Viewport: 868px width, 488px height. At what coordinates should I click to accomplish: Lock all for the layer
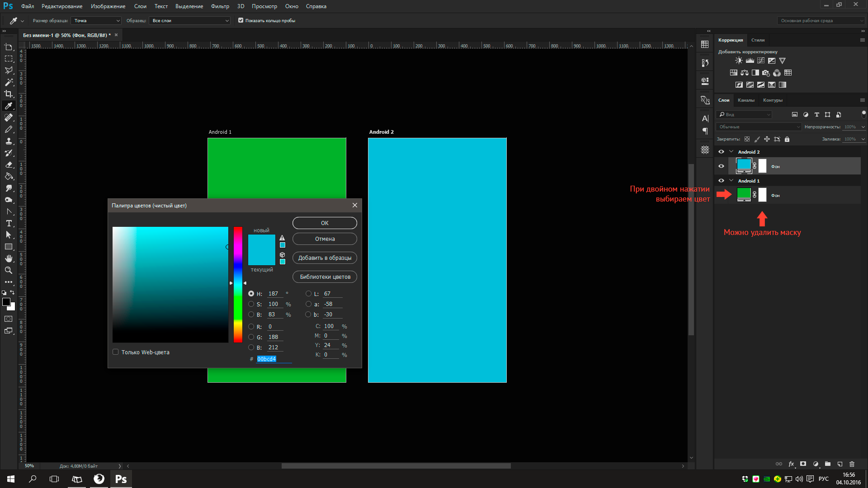pyautogui.click(x=787, y=139)
